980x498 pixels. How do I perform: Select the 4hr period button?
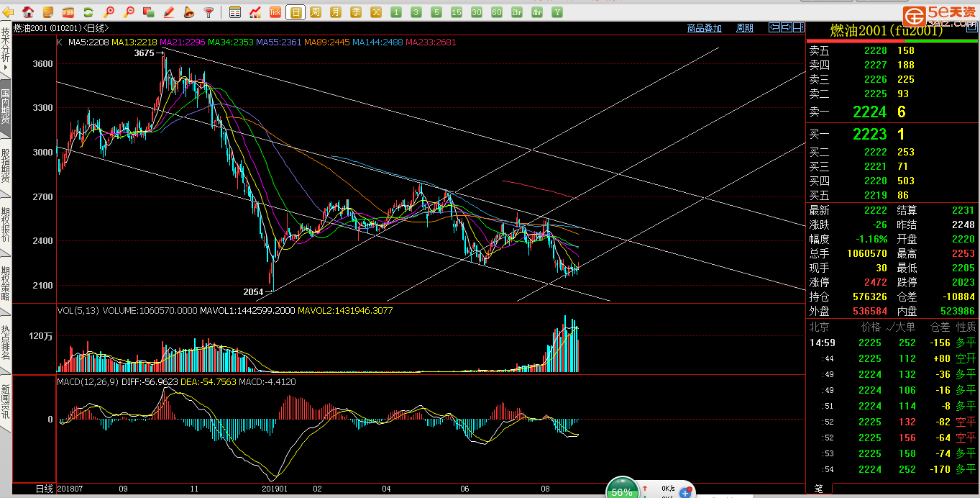click(537, 12)
